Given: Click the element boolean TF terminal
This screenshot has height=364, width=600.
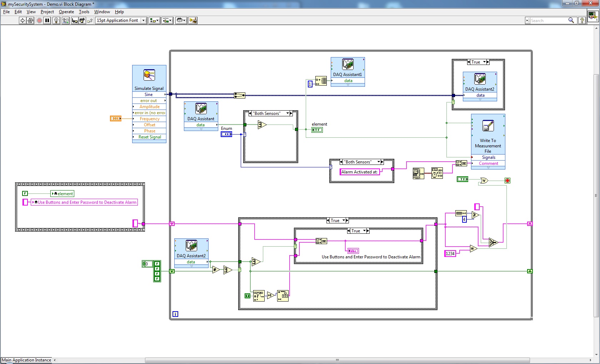Looking at the screenshot, I should tap(317, 130).
